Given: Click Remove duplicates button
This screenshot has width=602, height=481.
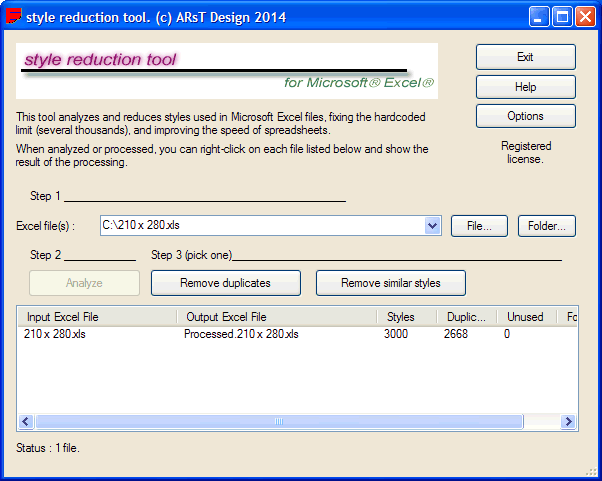Looking at the screenshot, I should click(226, 283).
